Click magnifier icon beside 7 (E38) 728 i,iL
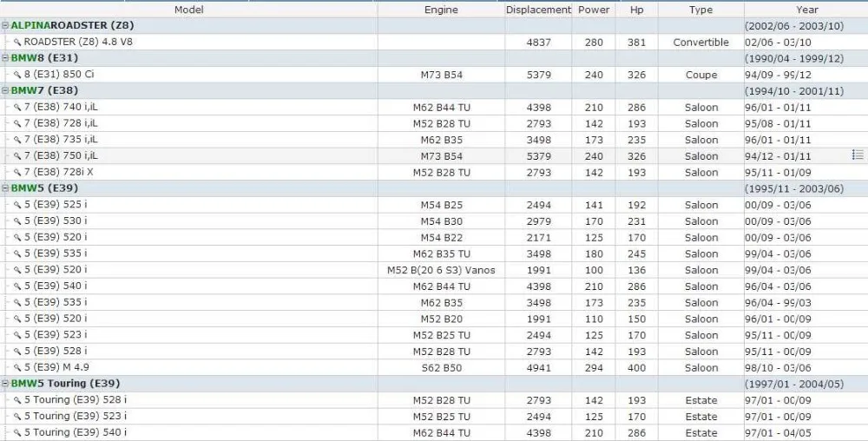Viewport: 868px width, 441px height. 17,123
